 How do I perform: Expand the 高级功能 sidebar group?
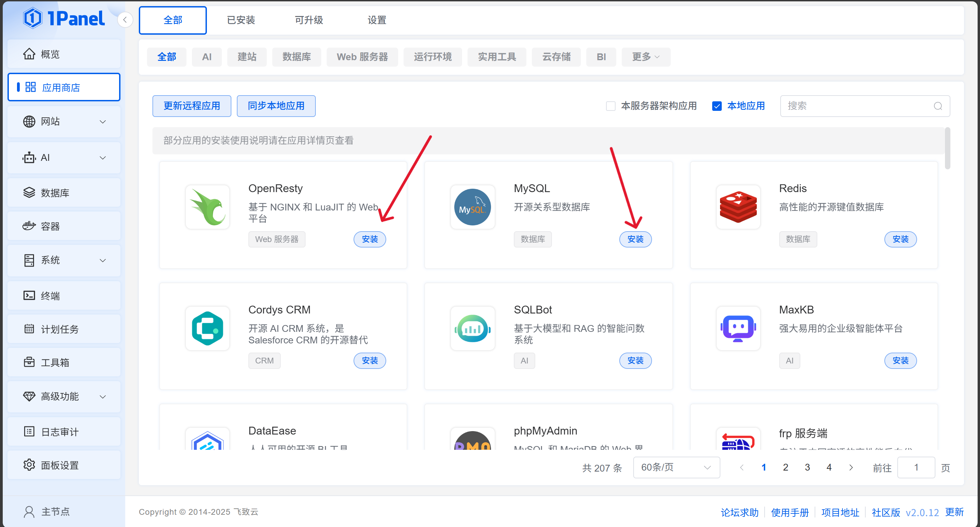click(x=64, y=396)
